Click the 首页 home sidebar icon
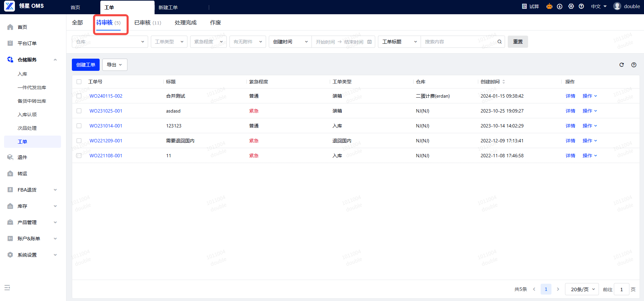This screenshot has width=644, height=301. coord(10,27)
